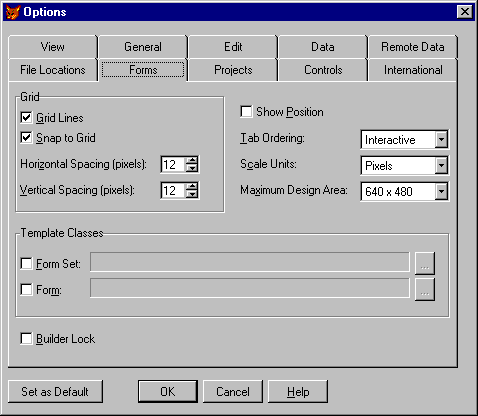Image resolution: width=478 pixels, height=416 pixels.
Task: Click the Form class path field
Action: click(250, 288)
